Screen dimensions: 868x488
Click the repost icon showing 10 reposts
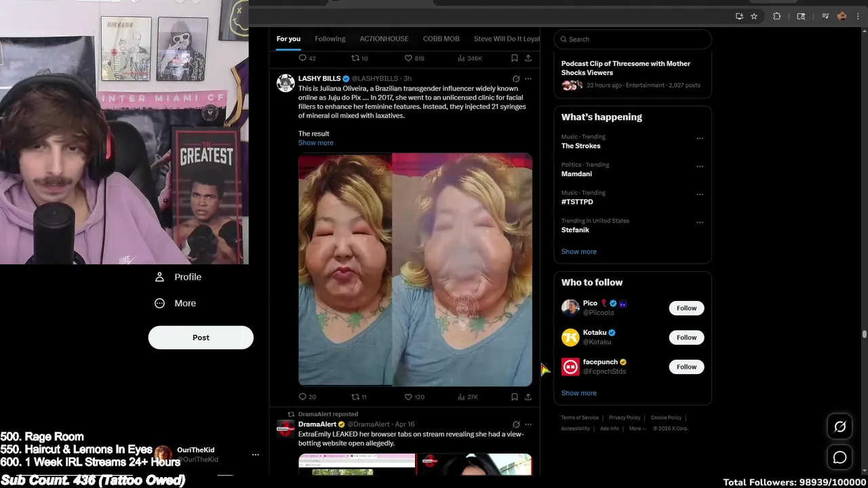pos(355,58)
